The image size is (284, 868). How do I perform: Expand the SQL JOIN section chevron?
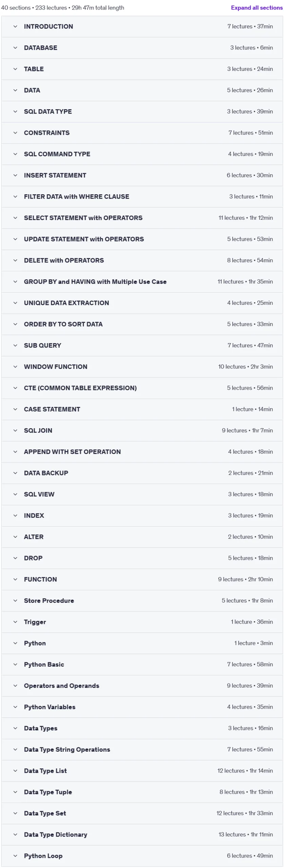15,431
